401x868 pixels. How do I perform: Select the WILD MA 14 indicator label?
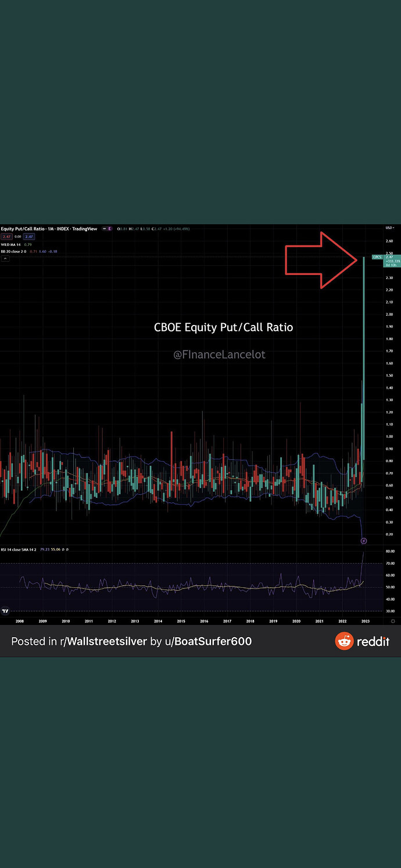11,245
